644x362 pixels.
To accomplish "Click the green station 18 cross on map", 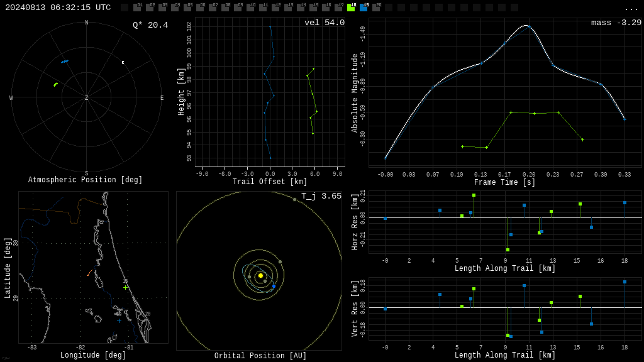I will [125, 288].
